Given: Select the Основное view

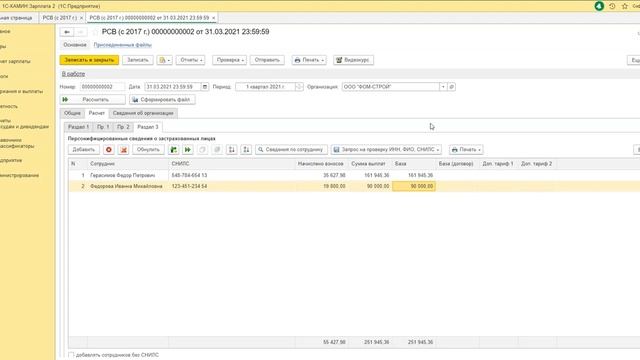Looking at the screenshot, I should 75,45.
